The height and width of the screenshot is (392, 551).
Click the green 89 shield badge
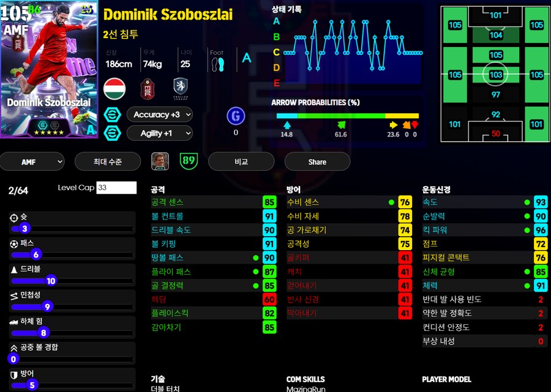tap(189, 161)
